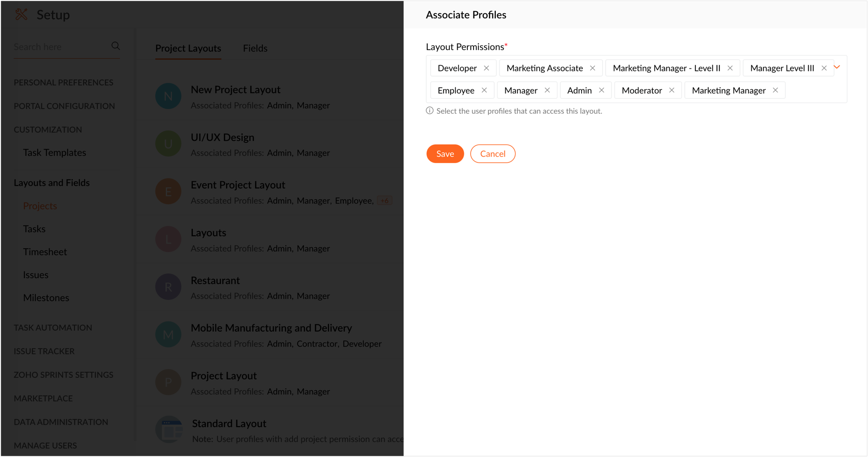
Task: Open Task Templates settings
Action: [54, 152]
